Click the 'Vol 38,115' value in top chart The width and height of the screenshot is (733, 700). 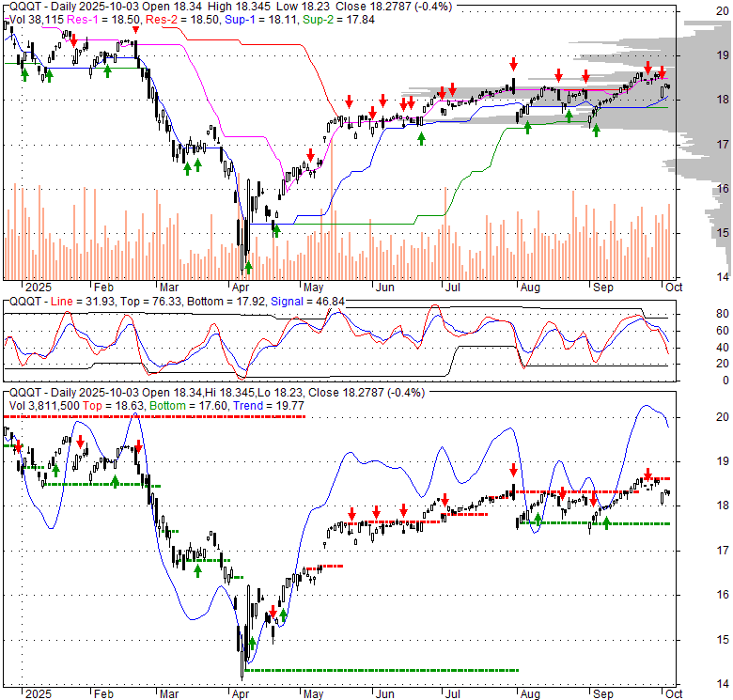click(x=37, y=20)
